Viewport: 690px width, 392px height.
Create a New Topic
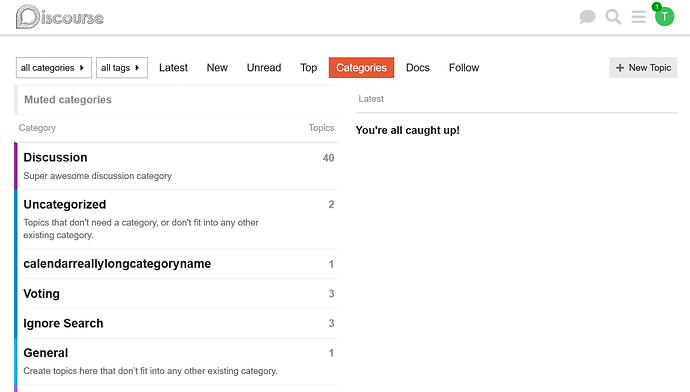coord(643,68)
